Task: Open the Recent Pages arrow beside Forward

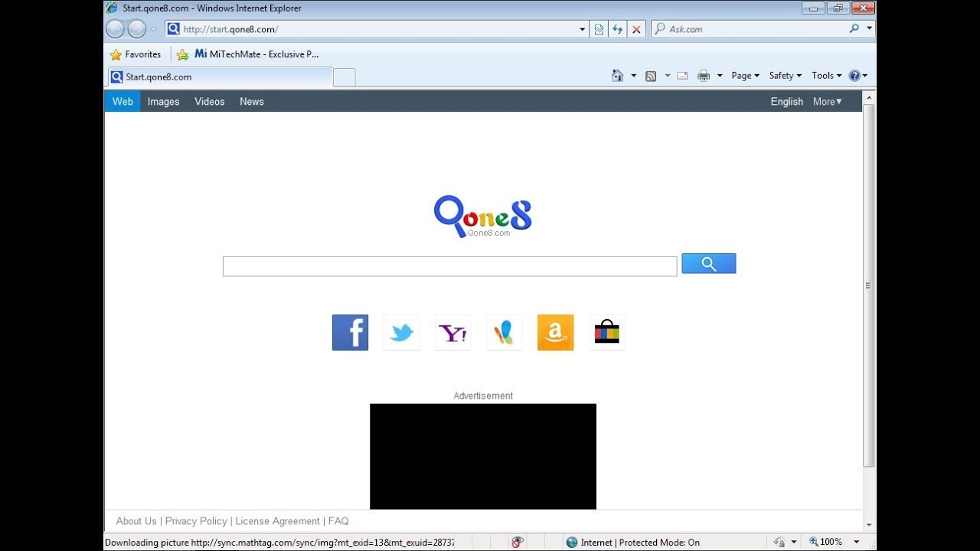Action: coord(154,30)
